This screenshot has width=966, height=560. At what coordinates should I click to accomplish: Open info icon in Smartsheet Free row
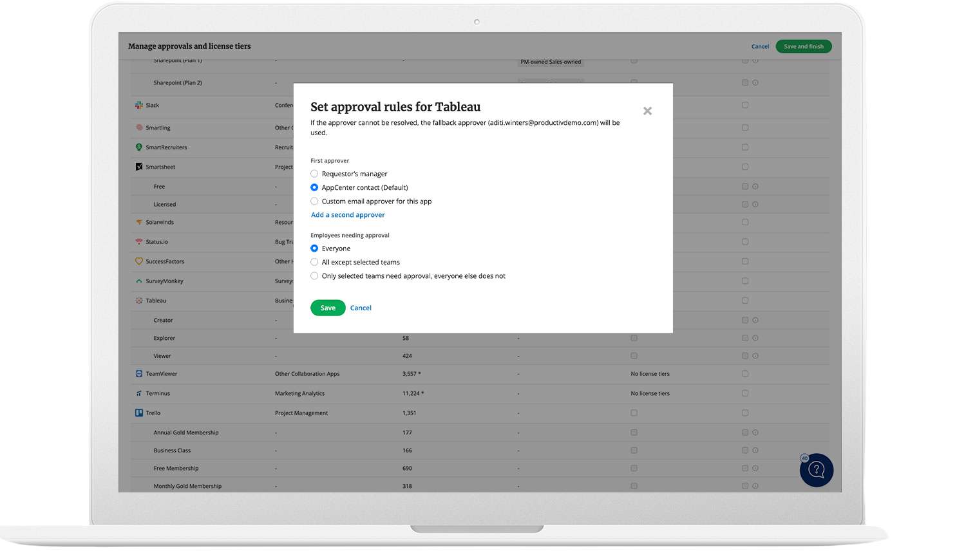[755, 187]
